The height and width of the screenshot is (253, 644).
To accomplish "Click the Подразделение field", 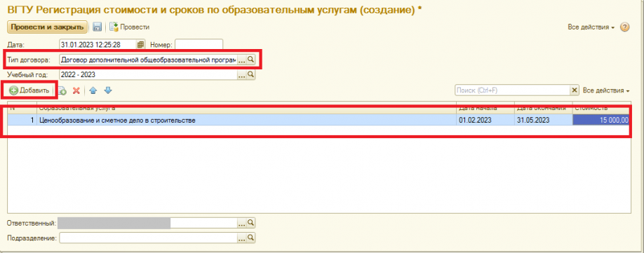I will tap(148, 238).
